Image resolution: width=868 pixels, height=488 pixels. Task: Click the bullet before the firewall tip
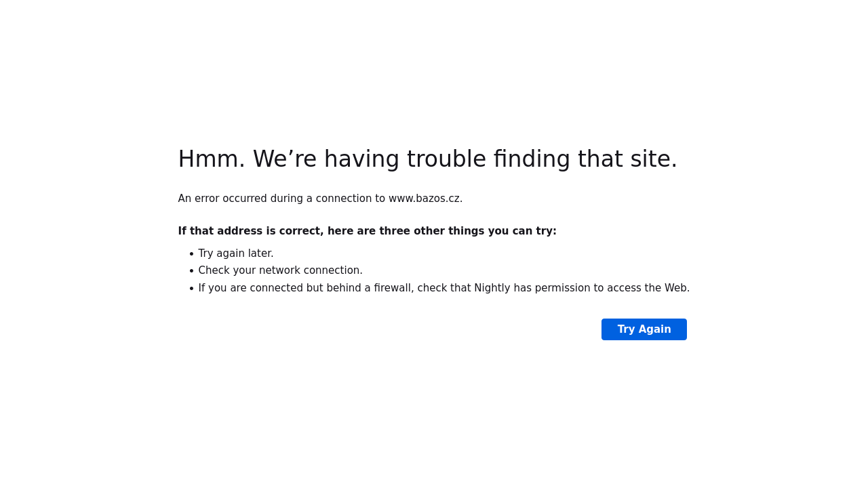(191, 289)
